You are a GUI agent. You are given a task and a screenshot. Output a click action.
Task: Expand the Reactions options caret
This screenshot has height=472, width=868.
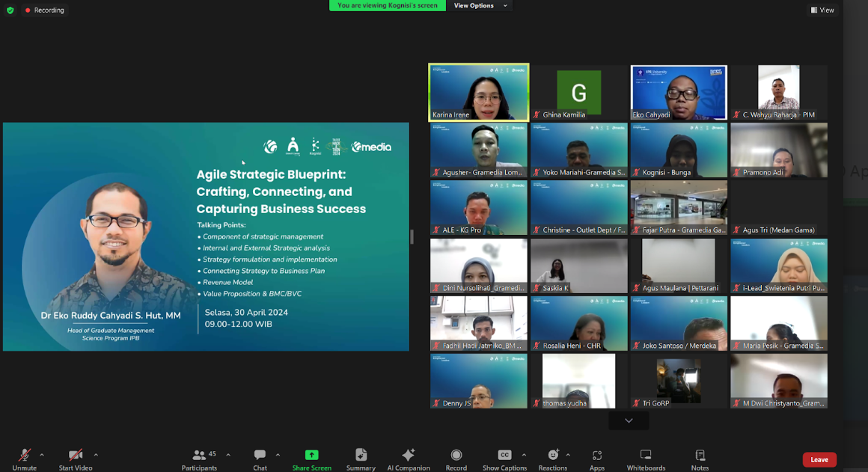coord(568,455)
